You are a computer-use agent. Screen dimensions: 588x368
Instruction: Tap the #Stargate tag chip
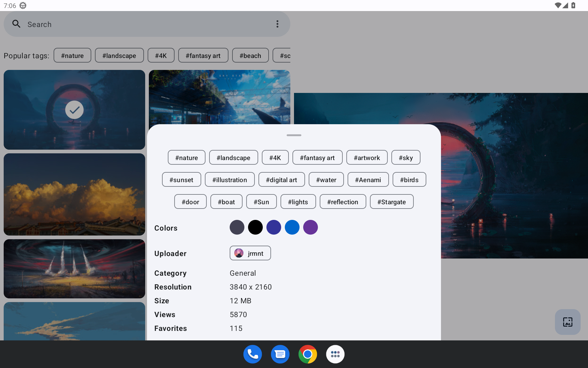coord(391,202)
